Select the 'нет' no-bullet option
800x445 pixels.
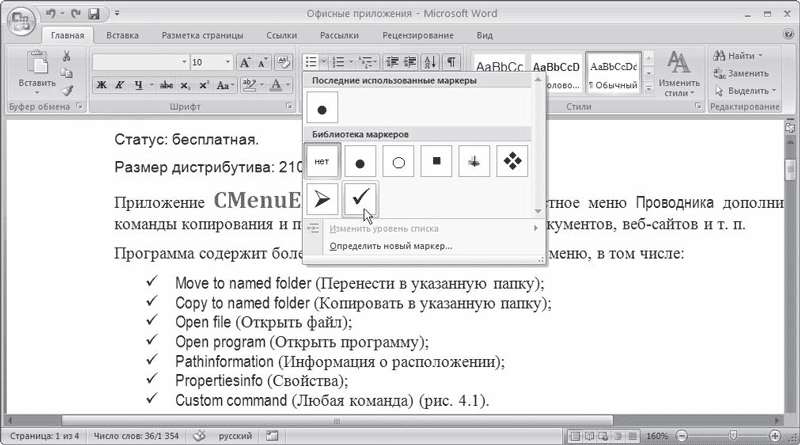click(322, 160)
